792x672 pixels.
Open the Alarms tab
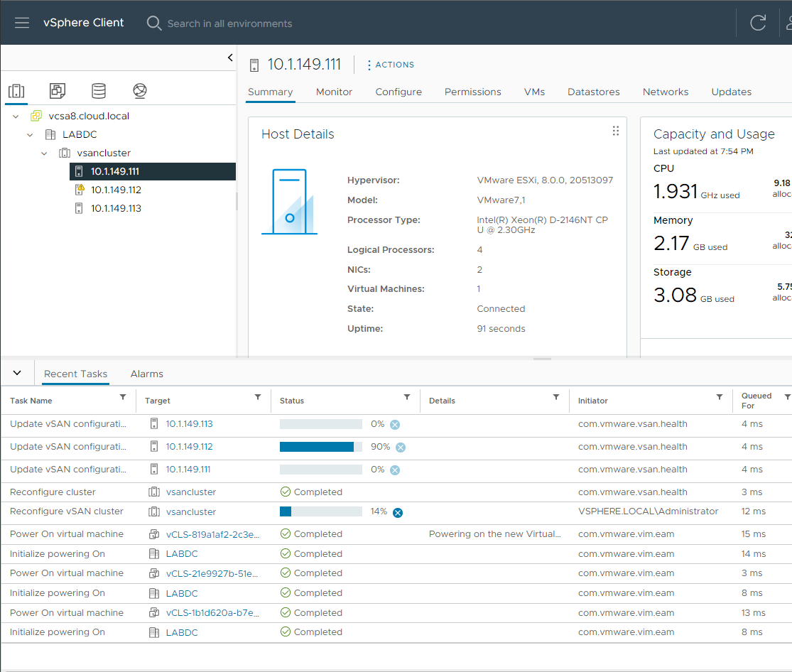pos(146,373)
